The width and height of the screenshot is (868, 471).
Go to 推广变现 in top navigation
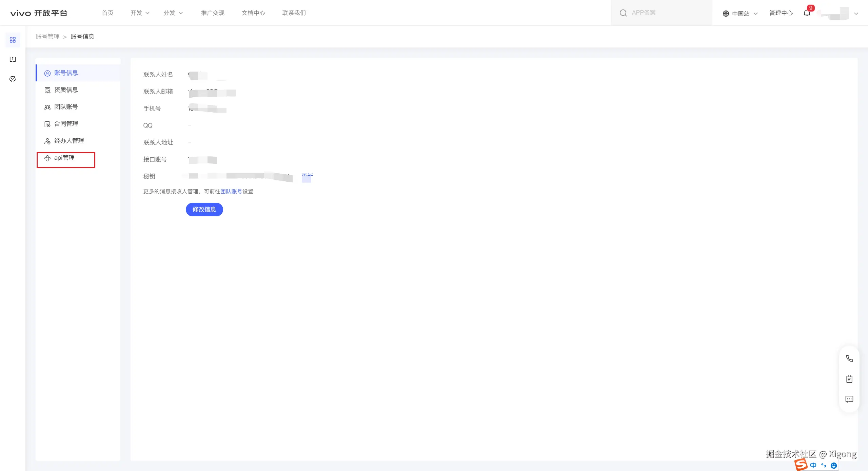click(213, 13)
